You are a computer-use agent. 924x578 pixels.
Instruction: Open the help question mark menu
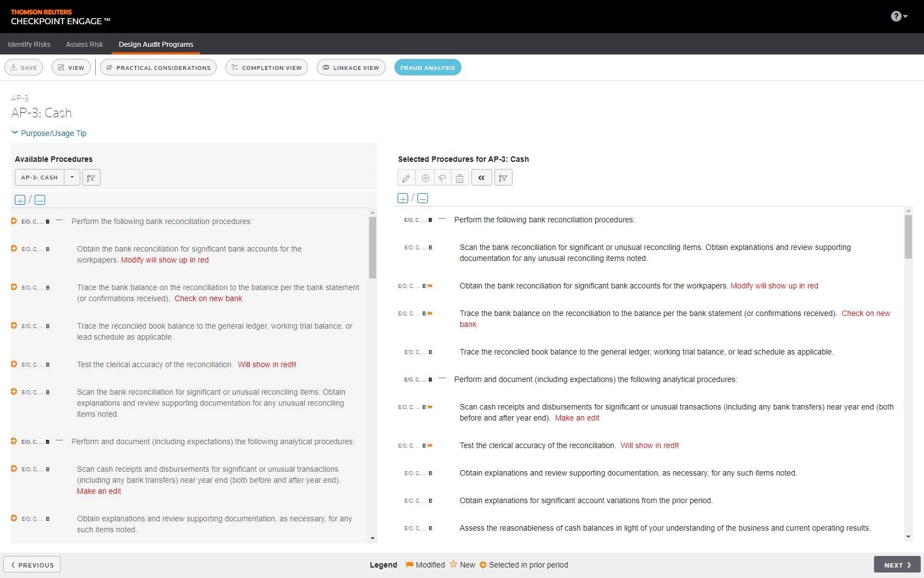(898, 17)
